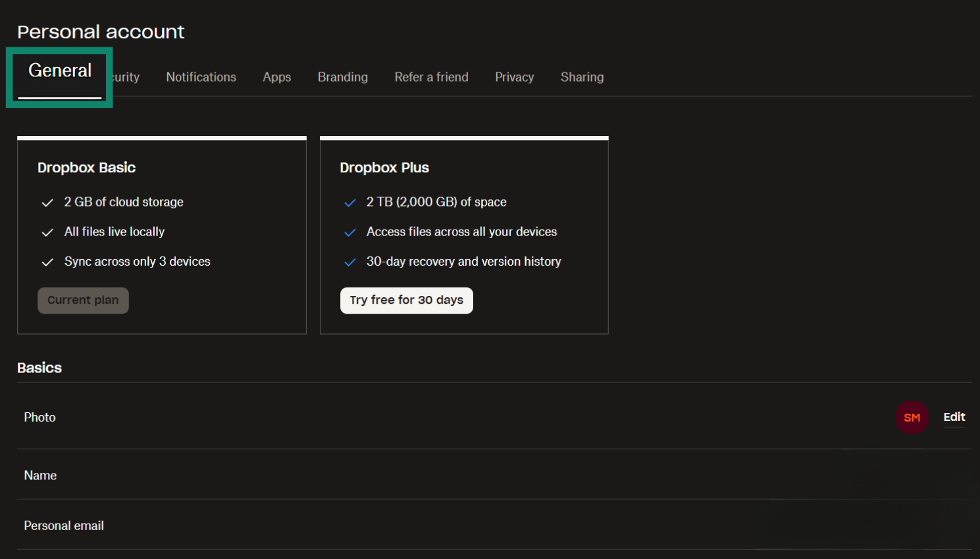Open the Security tab
The width and height of the screenshot is (980, 559).
click(122, 77)
